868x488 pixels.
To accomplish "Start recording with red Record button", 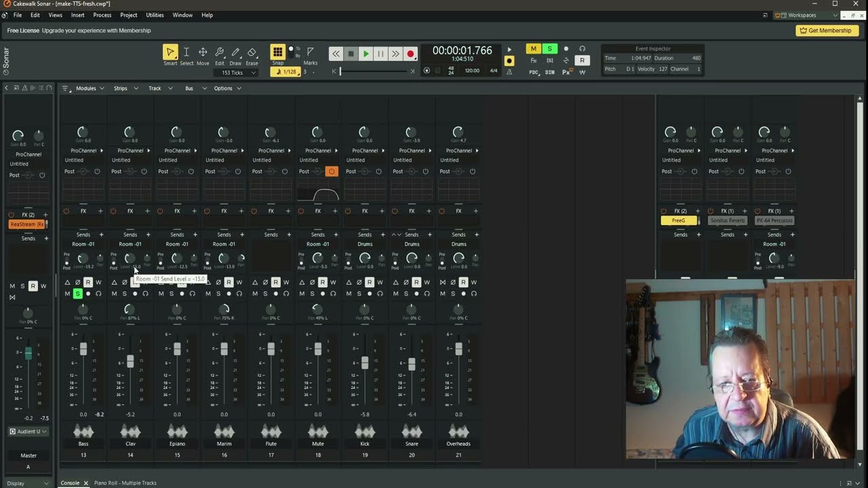I will point(410,54).
